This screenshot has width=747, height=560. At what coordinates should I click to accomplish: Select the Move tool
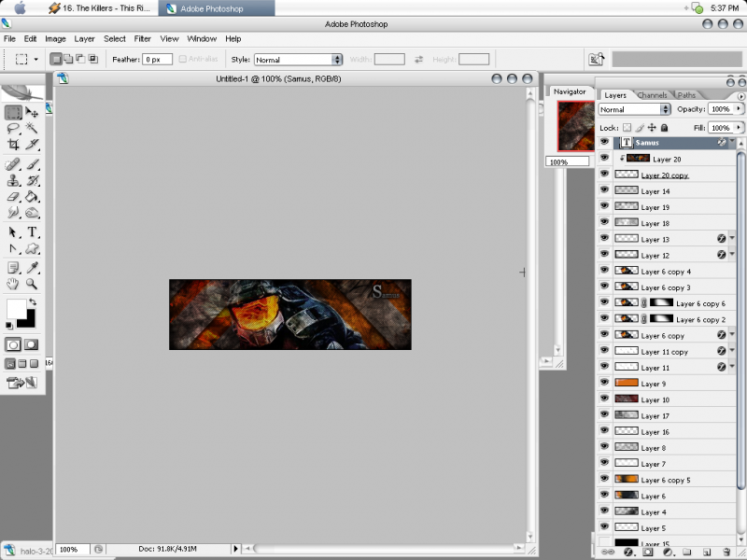(x=32, y=112)
